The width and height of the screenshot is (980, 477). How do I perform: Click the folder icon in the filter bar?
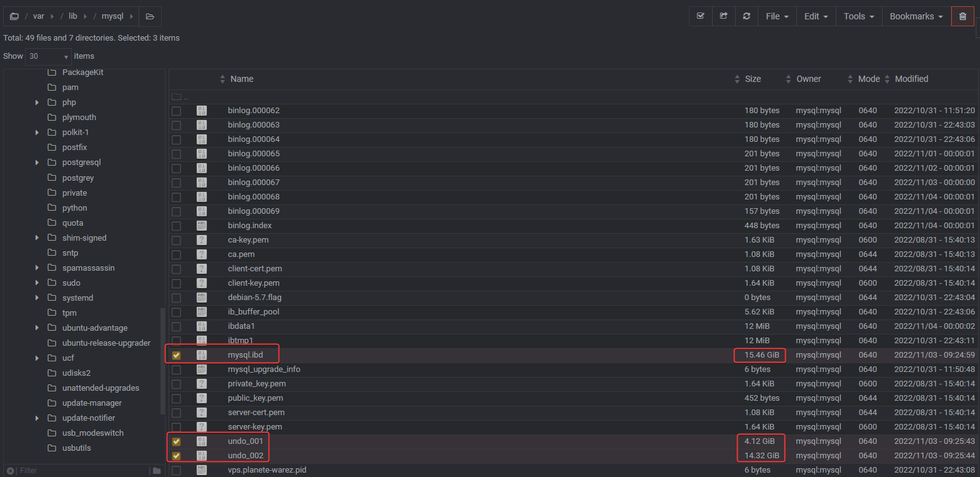157,471
